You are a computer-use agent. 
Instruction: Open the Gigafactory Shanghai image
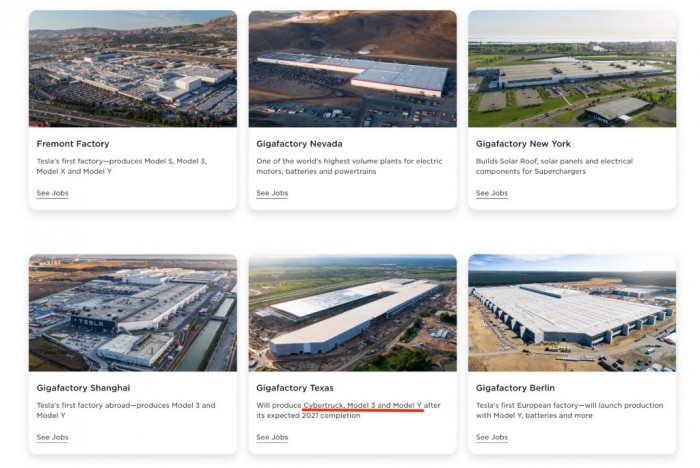coord(132,311)
